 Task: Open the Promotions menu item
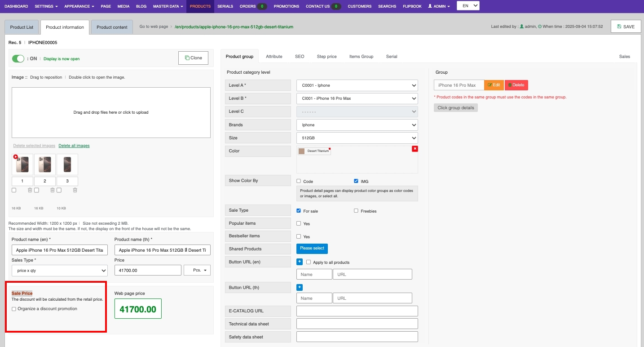pyautogui.click(x=286, y=6)
